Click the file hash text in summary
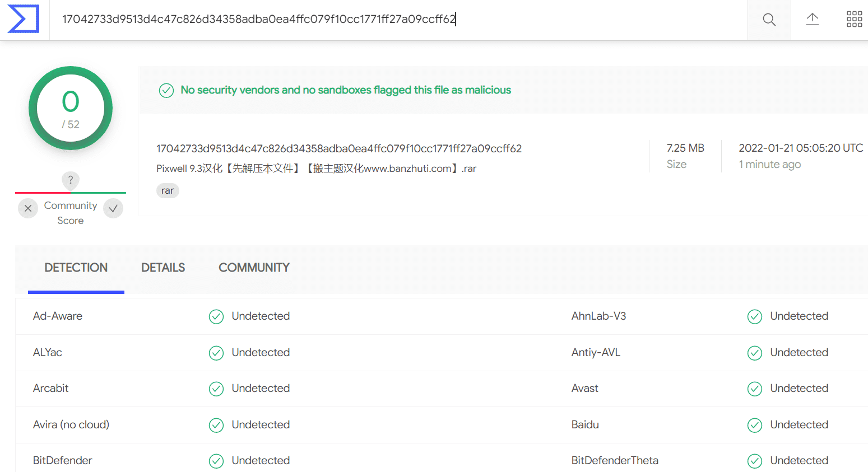The image size is (868, 472). point(339,148)
